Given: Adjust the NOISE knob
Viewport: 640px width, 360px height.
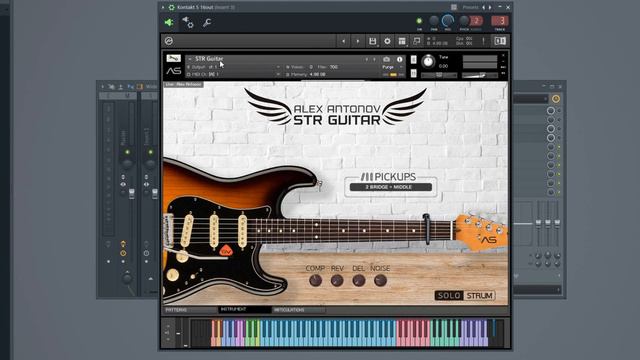Looking at the screenshot, I should pyautogui.click(x=380, y=281).
